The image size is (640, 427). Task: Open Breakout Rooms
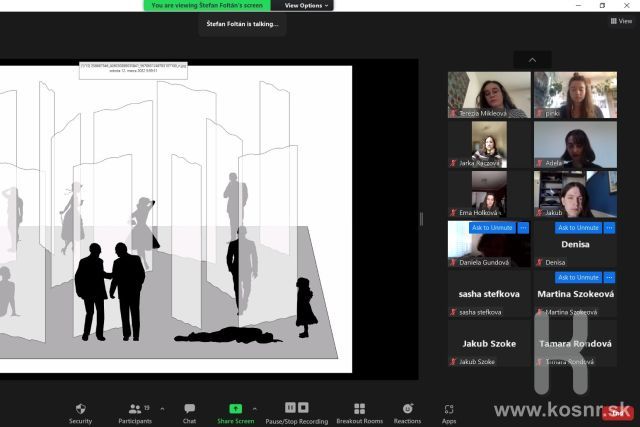point(359,409)
